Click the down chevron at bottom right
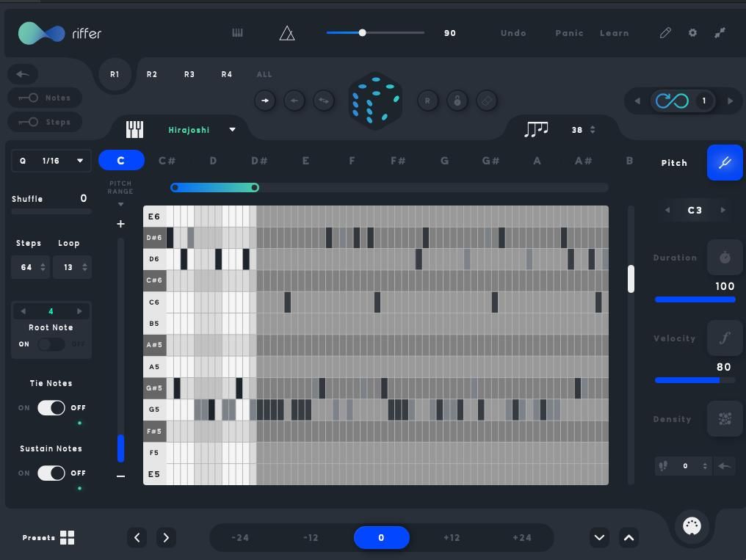The image size is (746, 560). coord(599,538)
